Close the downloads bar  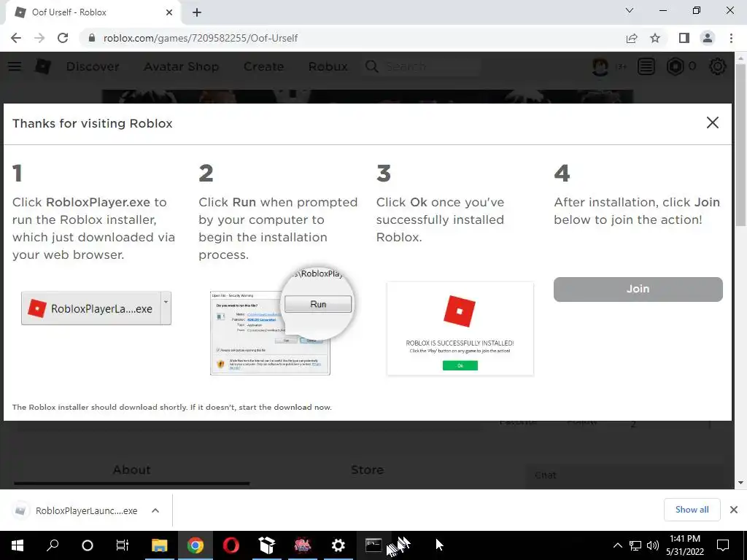(734, 510)
